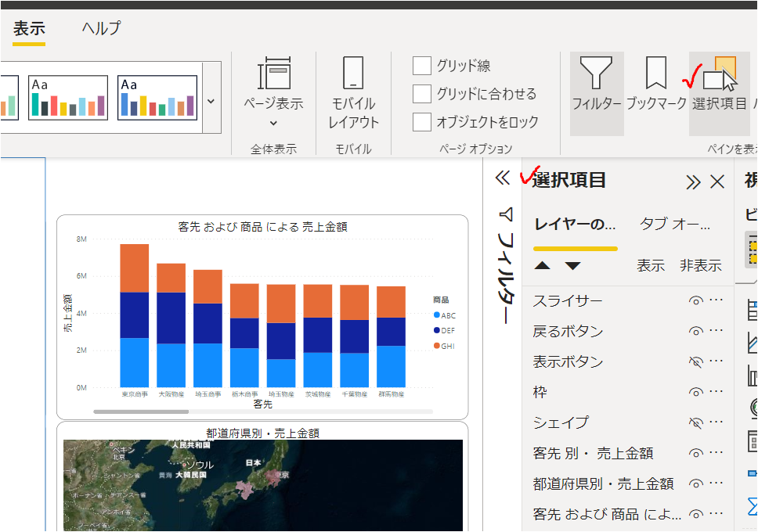This screenshot has width=758, height=532.
Task: Click the ブックマーク ribbon icon
Action: pyautogui.click(x=655, y=84)
